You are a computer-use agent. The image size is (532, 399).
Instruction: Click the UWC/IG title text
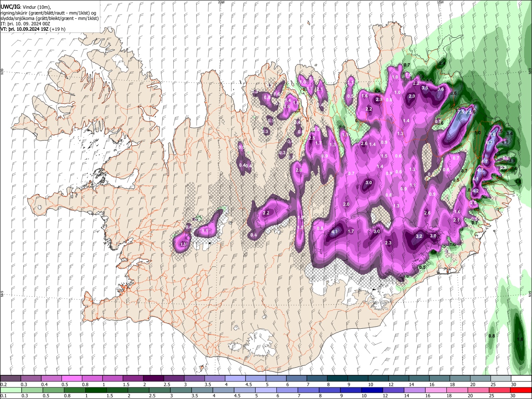pyautogui.click(x=10, y=7)
